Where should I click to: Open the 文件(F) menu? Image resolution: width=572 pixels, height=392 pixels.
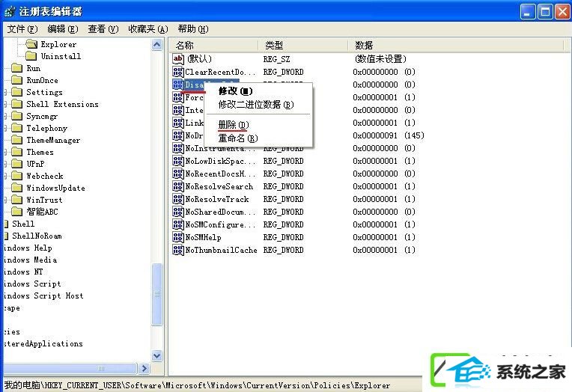(x=22, y=29)
